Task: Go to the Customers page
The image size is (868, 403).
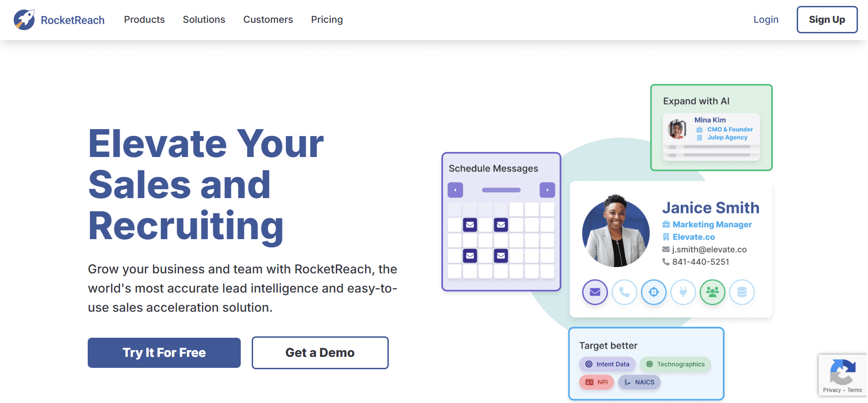Action: (268, 20)
